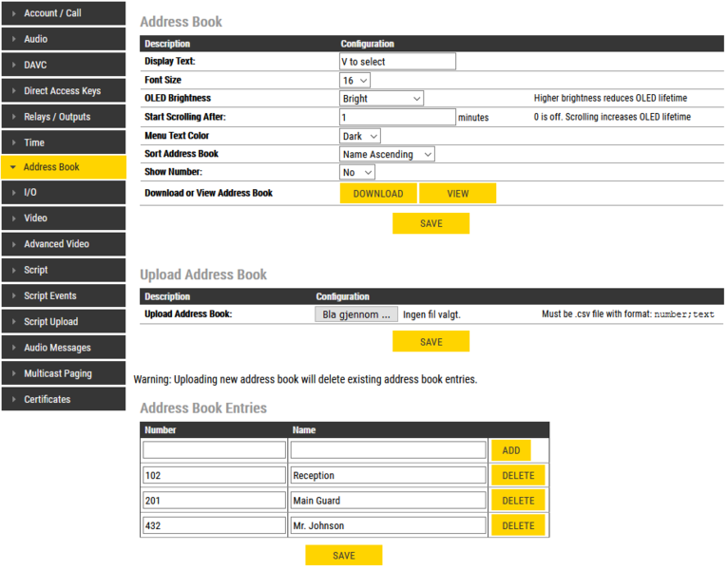Click the Start Scrolling After minutes field
The width and height of the screenshot is (728, 570).
click(x=397, y=117)
